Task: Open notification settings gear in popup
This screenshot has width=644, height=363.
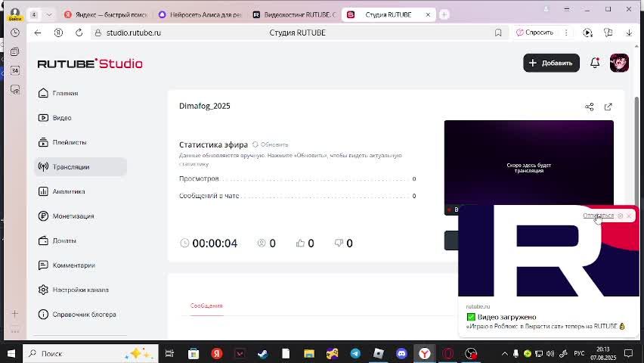Action: (x=620, y=216)
